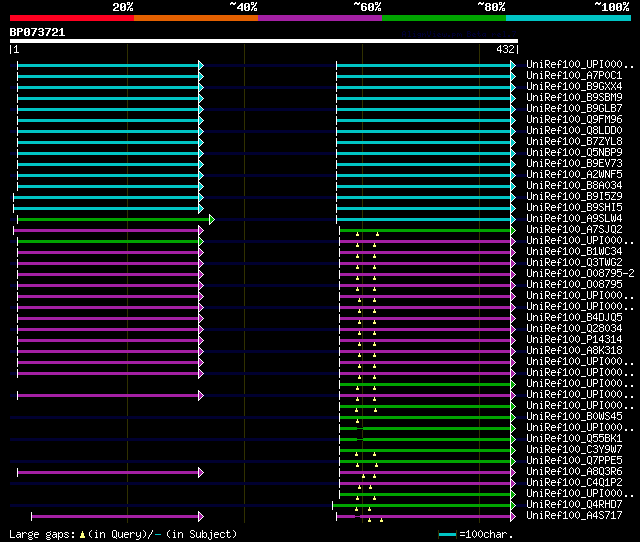Select the green ~80% legend band

click(443, 18)
